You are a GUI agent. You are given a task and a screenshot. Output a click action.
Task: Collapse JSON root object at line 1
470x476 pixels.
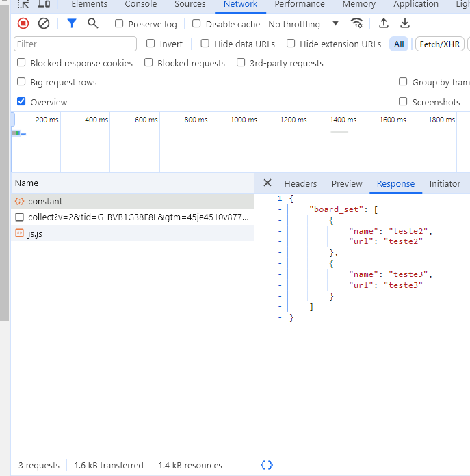coord(280,198)
